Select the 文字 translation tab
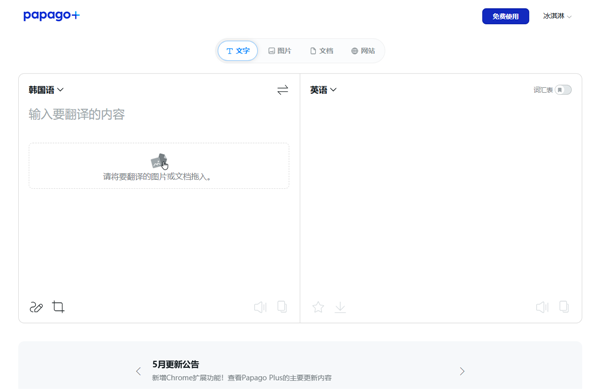This screenshot has height=390, width=600. [238, 51]
